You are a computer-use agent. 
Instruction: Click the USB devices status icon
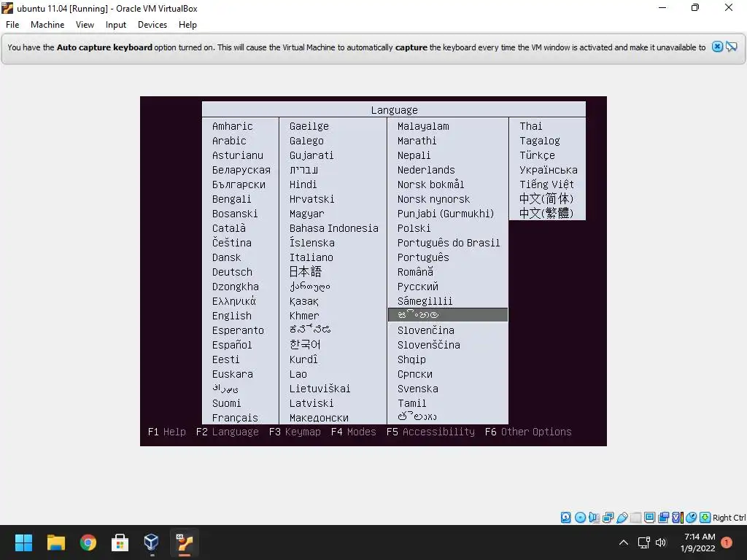click(x=622, y=518)
